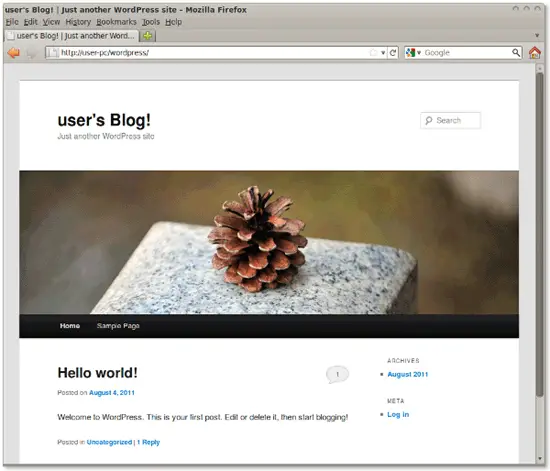Screen dimensions: 550x471
Task: Click the "1 Reply" link
Action: tap(148, 442)
